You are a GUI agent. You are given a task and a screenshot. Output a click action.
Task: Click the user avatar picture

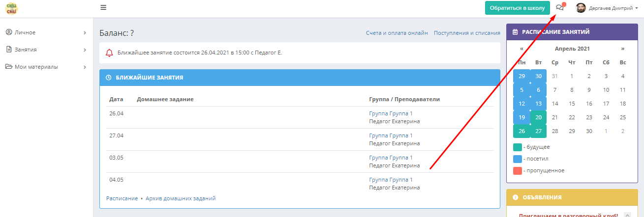[582, 8]
